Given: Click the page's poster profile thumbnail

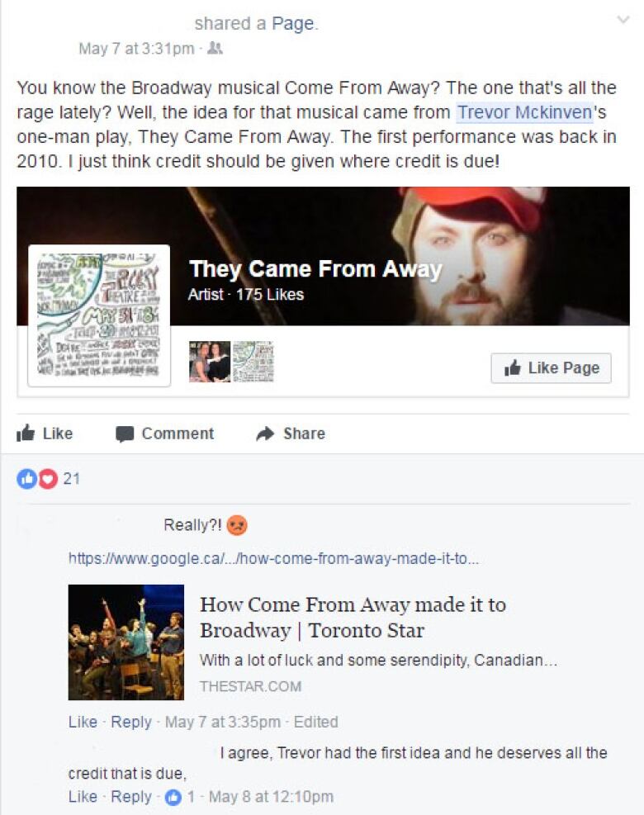Looking at the screenshot, I should (x=99, y=315).
